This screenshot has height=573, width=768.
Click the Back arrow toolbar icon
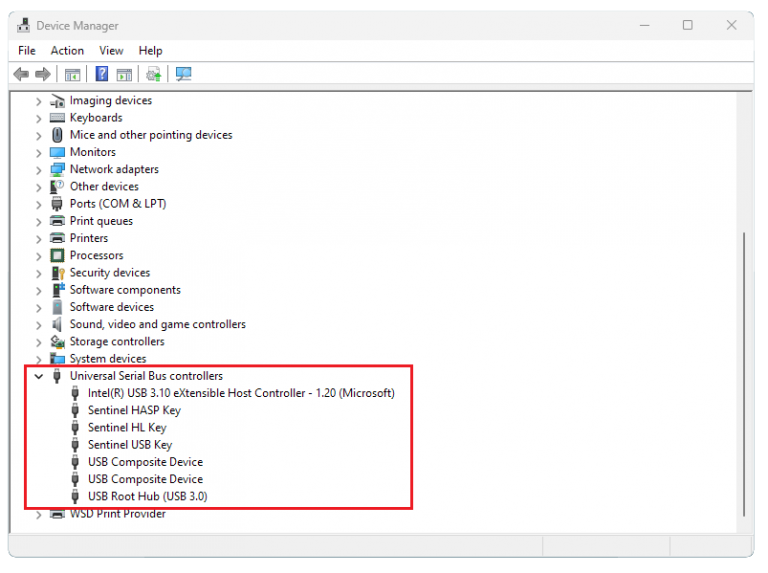point(21,74)
